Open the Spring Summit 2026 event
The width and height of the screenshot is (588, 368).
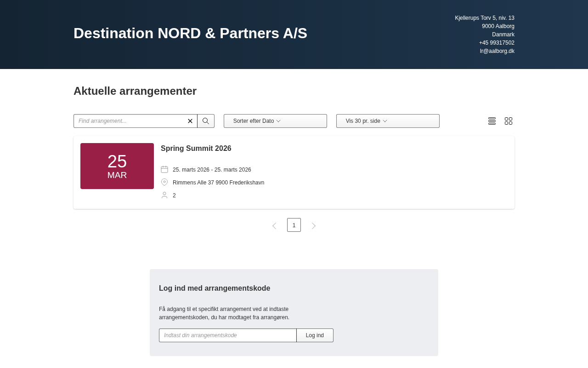[196, 149]
